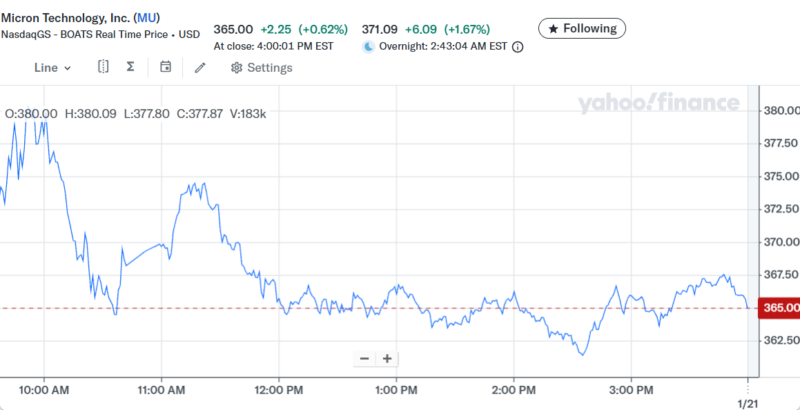
Task: Activate the pencil drawing tool
Action: (200, 67)
